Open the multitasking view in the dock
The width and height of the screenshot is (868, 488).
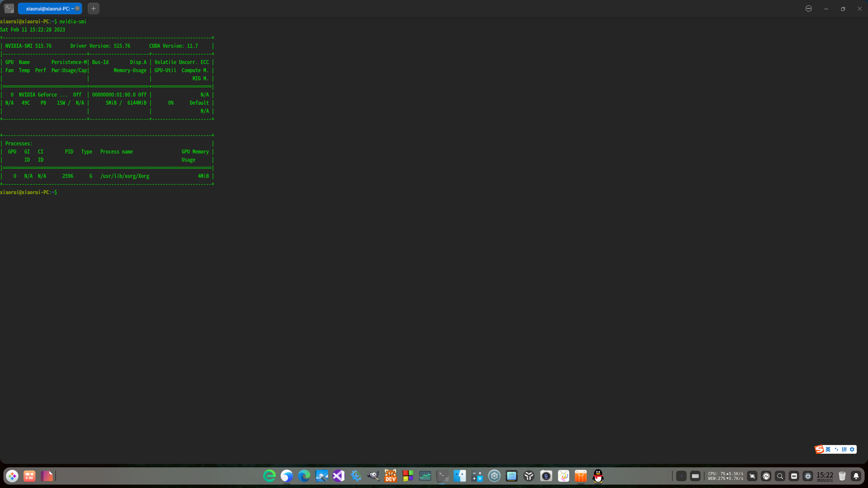[x=29, y=476]
